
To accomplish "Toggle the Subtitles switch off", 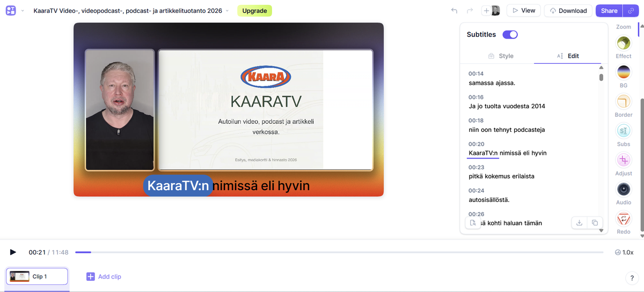I will pos(510,34).
